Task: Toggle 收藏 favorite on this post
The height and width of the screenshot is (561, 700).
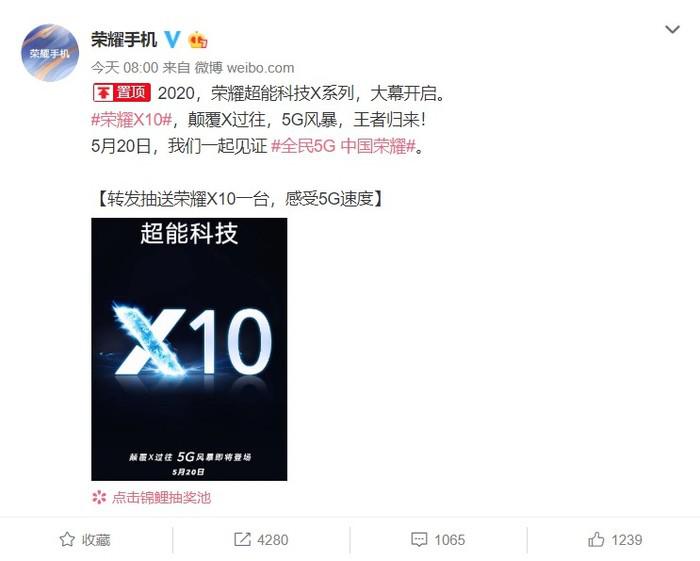Action: 85,540
